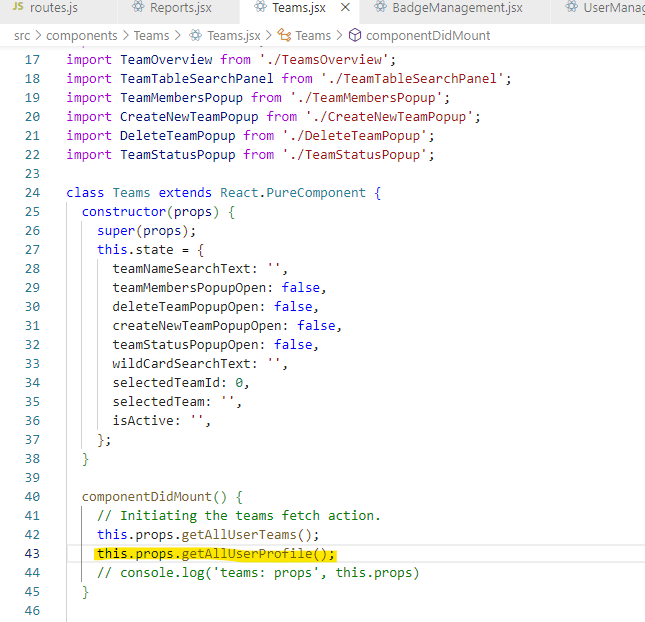Image resolution: width=645 pixels, height=622 pixels.
Task: Click line number 43 in the gutter
Action: coord(32,554)
